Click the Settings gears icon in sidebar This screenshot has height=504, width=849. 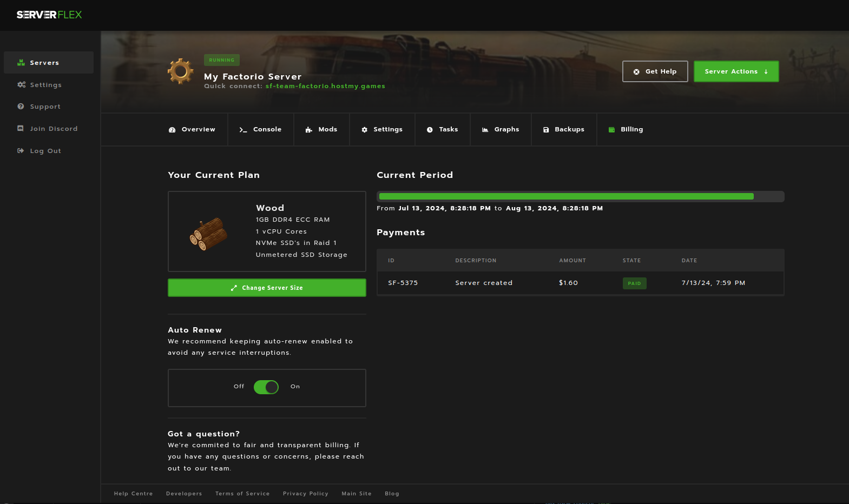click(21, 85)
